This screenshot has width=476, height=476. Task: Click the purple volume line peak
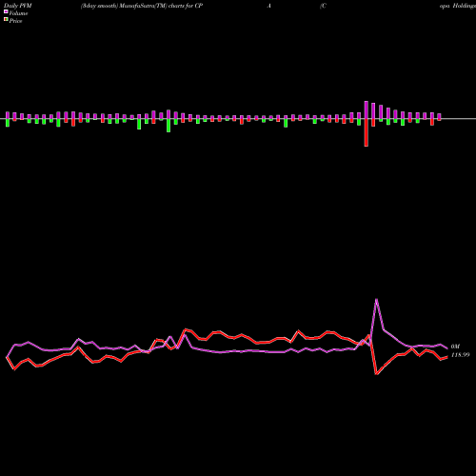click(376, 299)
